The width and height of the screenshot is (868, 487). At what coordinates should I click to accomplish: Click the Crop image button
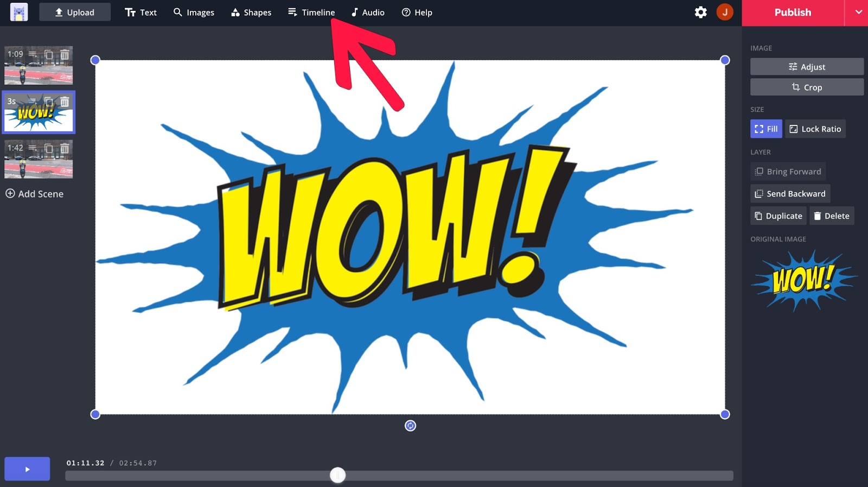point(807,87)
